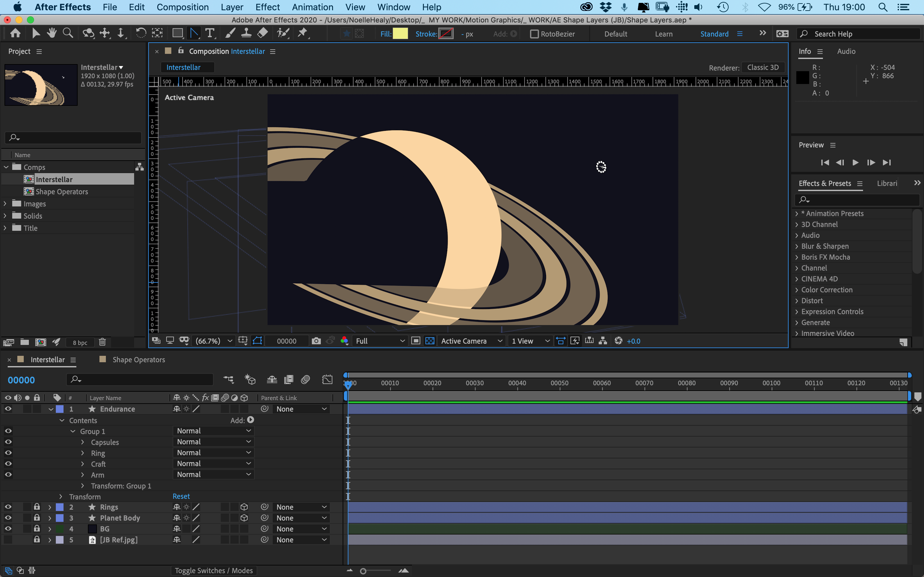Expand the Images folder

pos(5,204)
